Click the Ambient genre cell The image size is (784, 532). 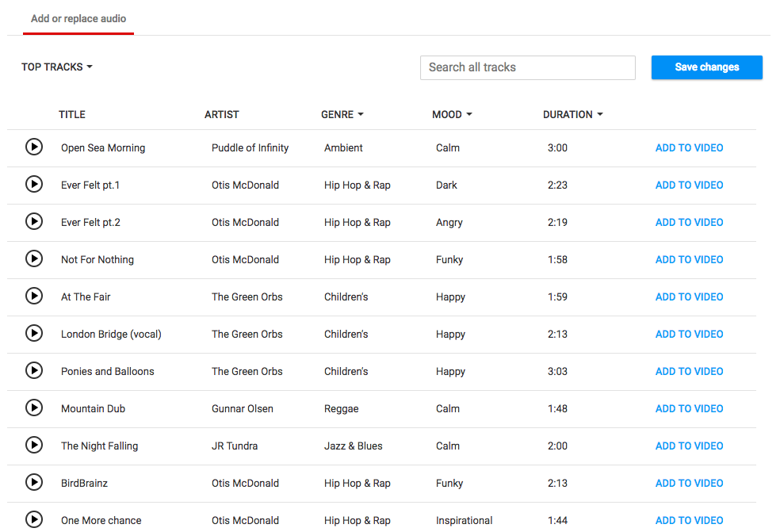(x=343, y=148)
